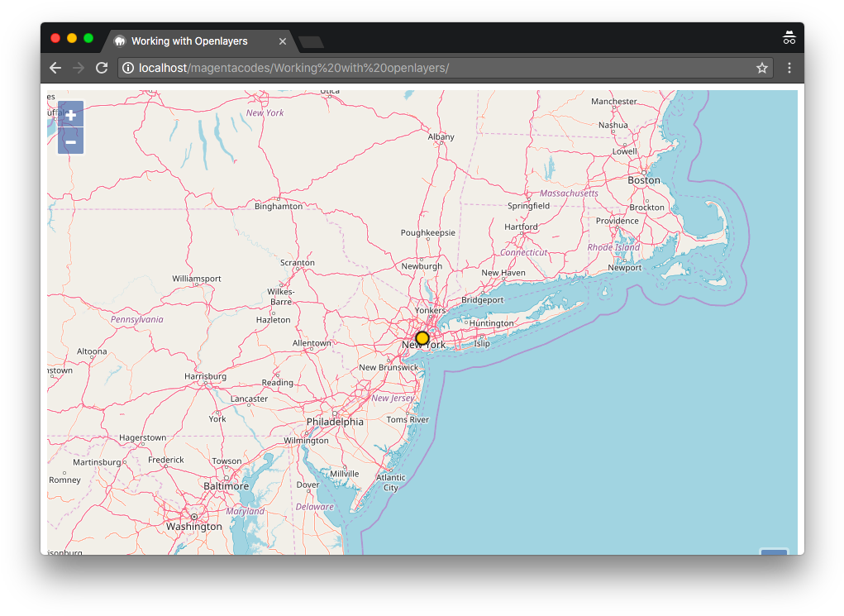Click the Scranton city label

pos(297,263)
